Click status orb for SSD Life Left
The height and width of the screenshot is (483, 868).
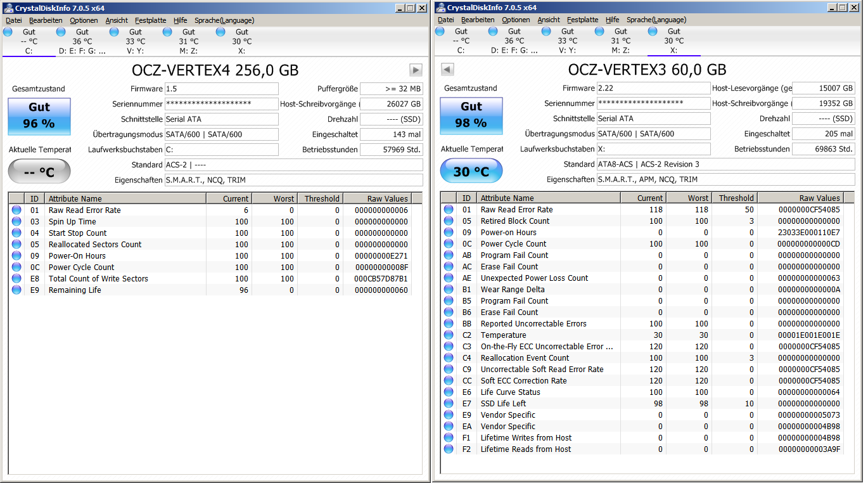coord(449,403)
